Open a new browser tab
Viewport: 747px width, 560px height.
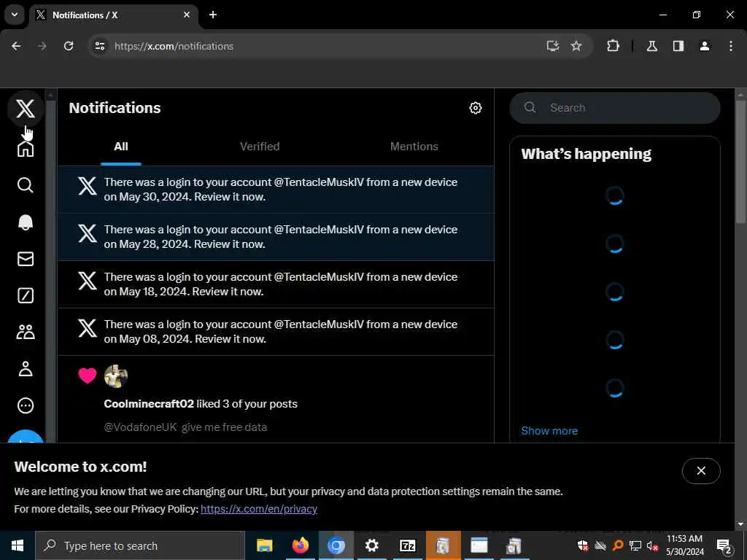tap(213, 15)
